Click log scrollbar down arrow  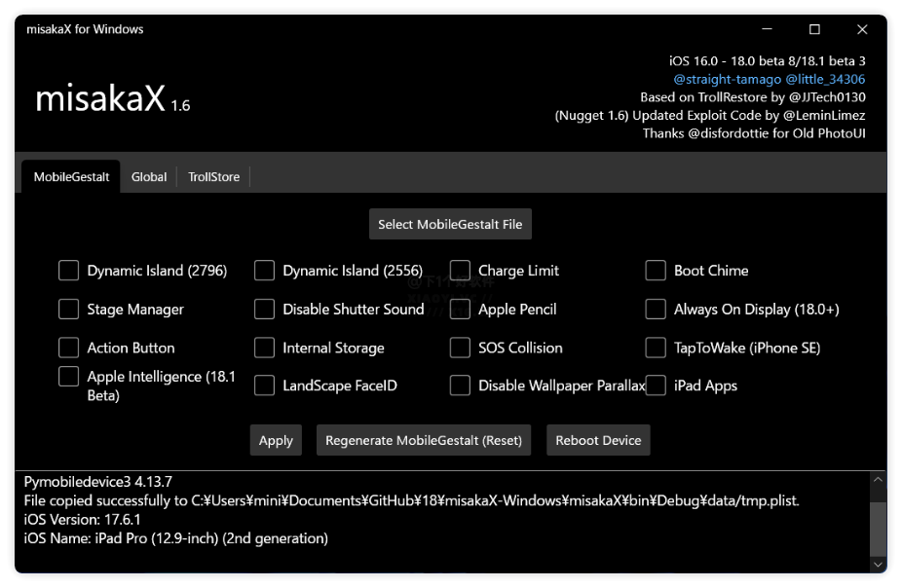[878, 565]
